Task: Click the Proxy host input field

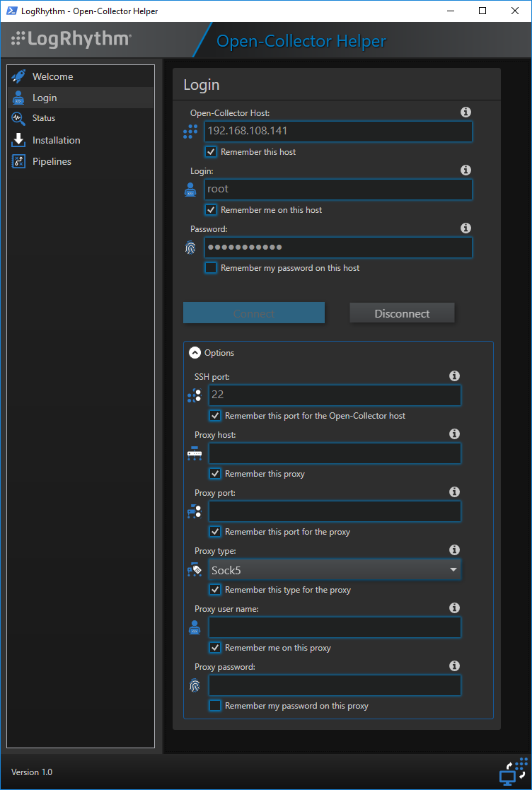Action: pyautogui.click(x=335, y=453)
